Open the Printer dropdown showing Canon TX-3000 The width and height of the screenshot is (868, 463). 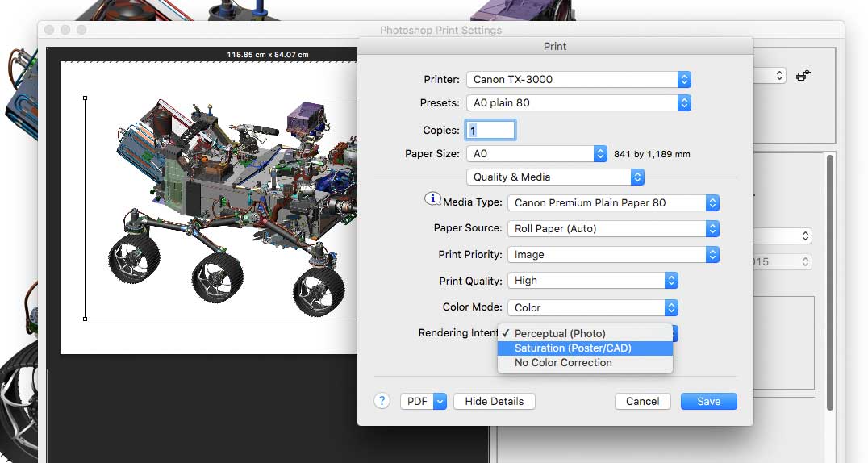(578, 79)
